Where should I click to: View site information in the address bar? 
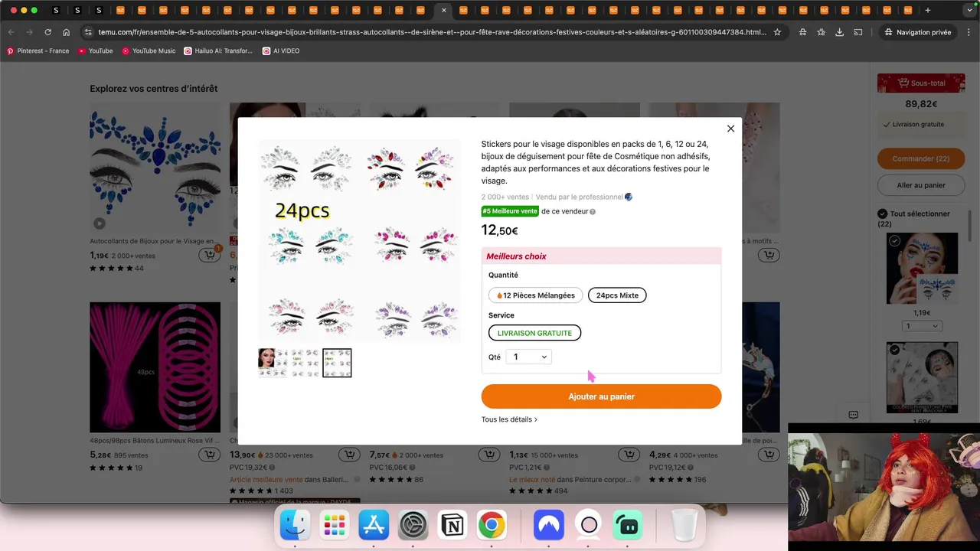88,32
